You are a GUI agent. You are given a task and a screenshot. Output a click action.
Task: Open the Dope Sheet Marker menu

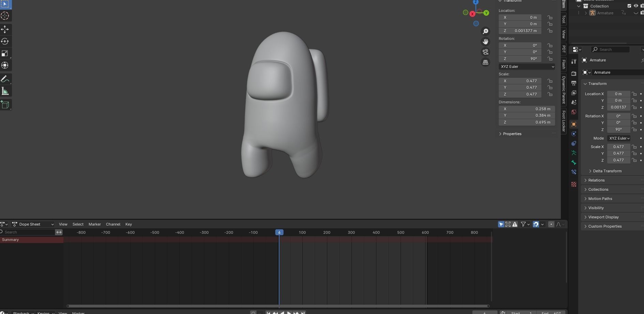tap(95, 224)
